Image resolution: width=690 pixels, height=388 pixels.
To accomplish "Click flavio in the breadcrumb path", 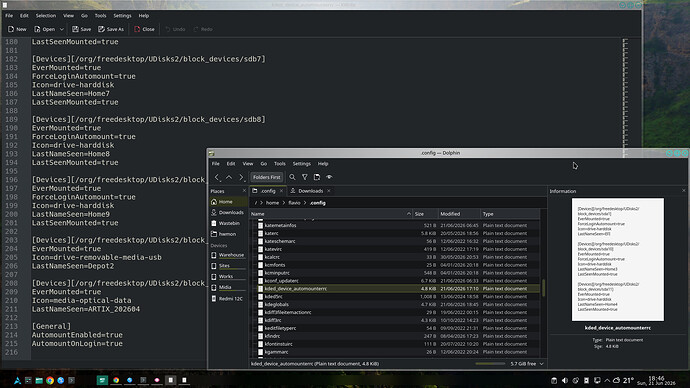I will (294, 203).
